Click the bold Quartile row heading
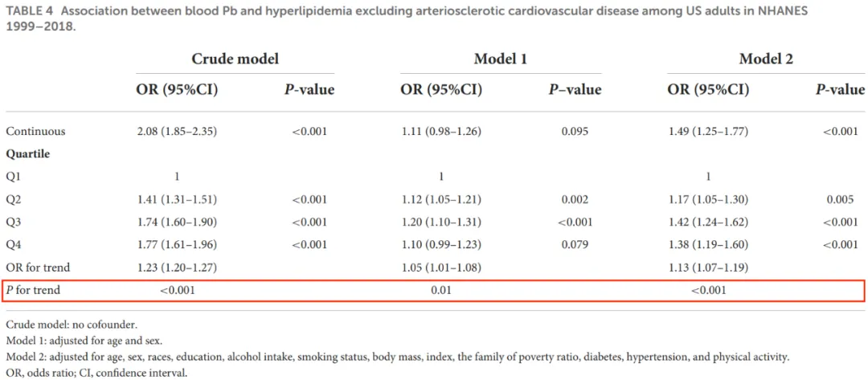The image size is (868, 380). 27,154
